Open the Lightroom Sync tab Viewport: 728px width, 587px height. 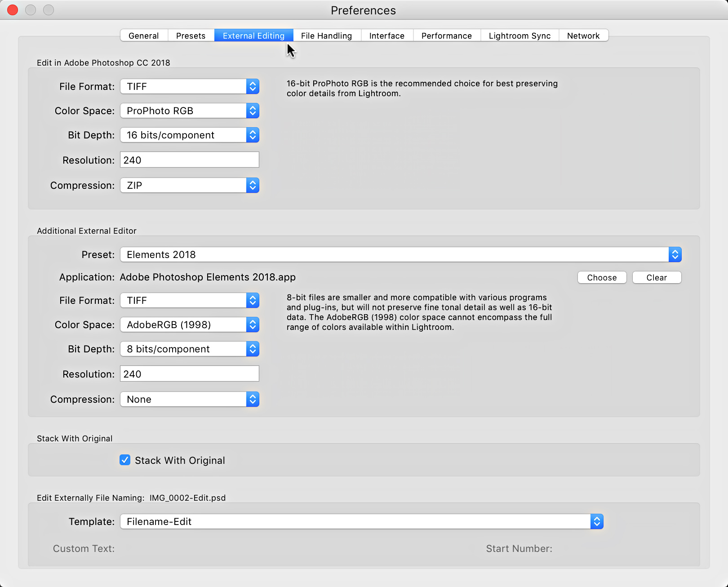519,36
